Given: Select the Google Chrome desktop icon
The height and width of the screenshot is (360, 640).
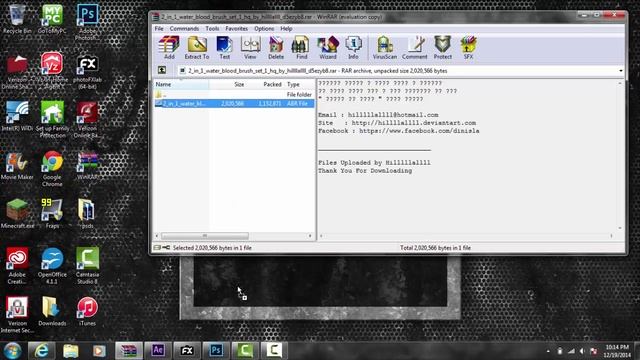Looking at the screenshot, I should coord(52,169).
